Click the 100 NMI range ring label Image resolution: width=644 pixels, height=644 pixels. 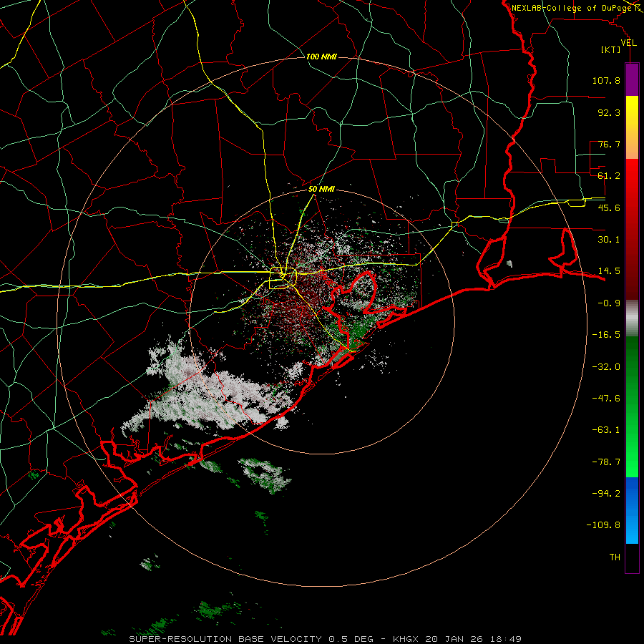click(321, 57)
